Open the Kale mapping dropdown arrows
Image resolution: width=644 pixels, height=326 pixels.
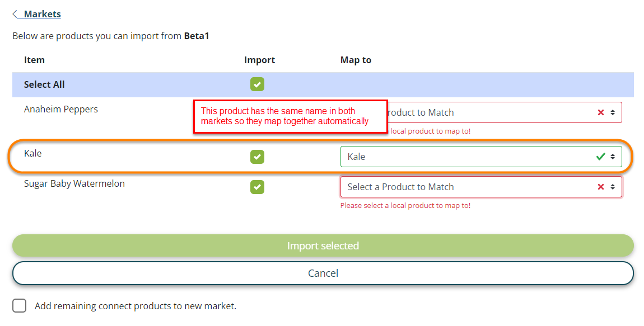pos(613,157)
